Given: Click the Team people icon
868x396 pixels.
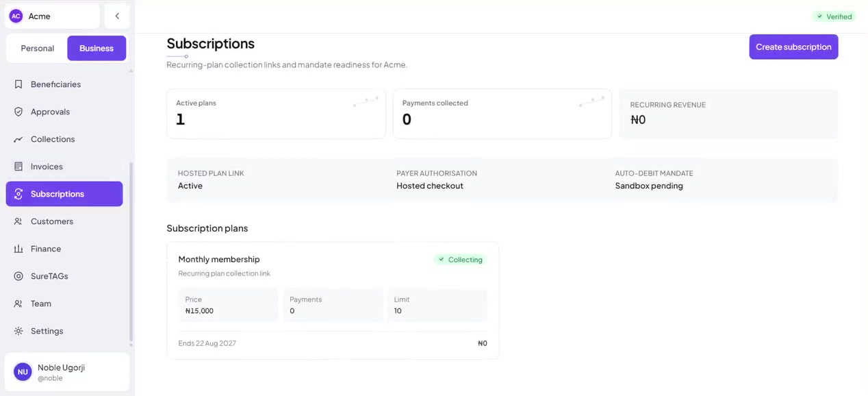Looking at the screenshot, I should click(18, 304).
